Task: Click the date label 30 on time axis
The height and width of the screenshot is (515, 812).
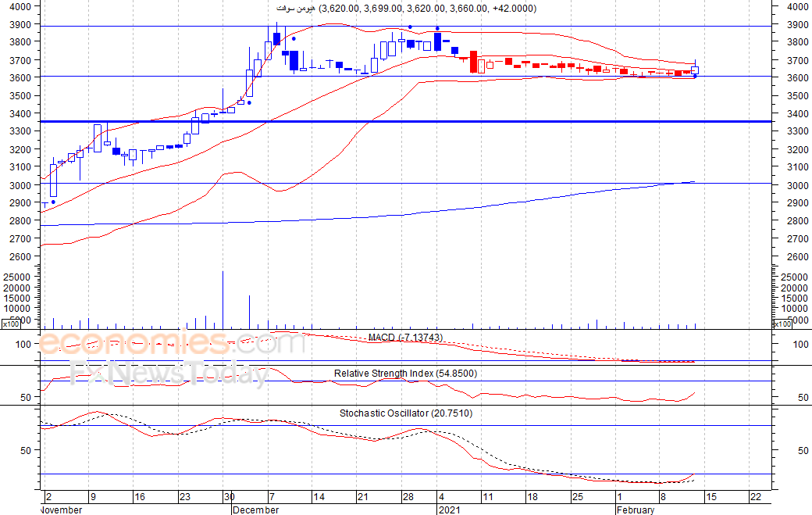Action: [x=229, y=497]
